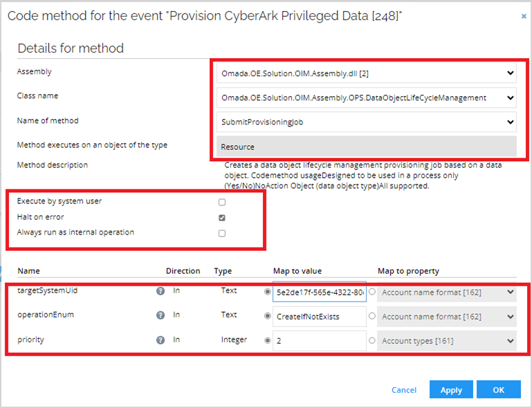Image resolution: width=532 pixels, height=408 pixels.
Task: Click the priority parameter name
Action: point(30,340)
